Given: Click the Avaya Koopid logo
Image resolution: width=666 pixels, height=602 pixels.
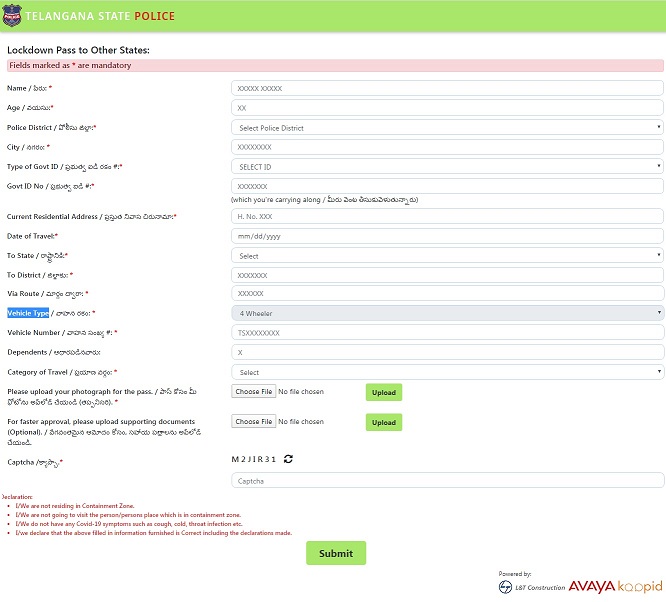Looking at the screenshot, I should [x=614, y=586].
